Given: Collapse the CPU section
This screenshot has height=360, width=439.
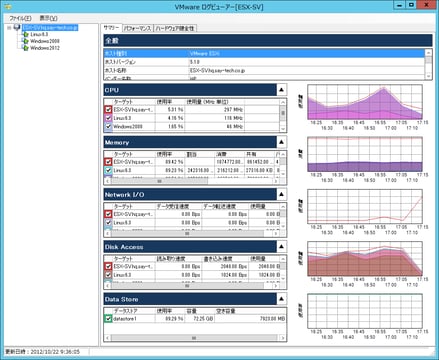Looking at the screenshot, I should point(281,90).
